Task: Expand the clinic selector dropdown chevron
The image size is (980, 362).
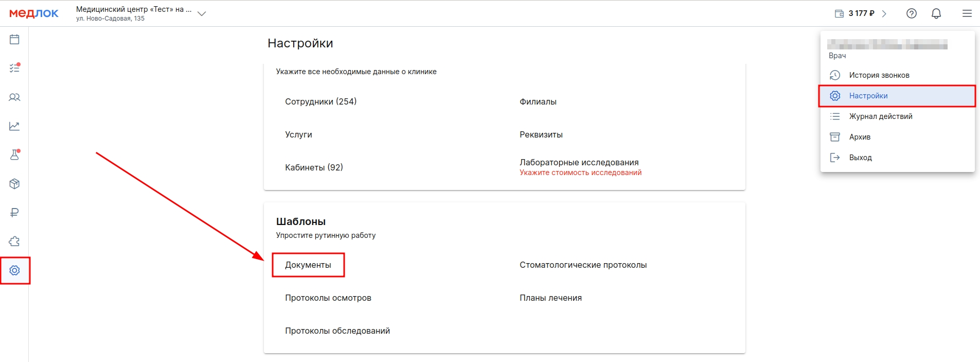Action: (x=202, y=14)
